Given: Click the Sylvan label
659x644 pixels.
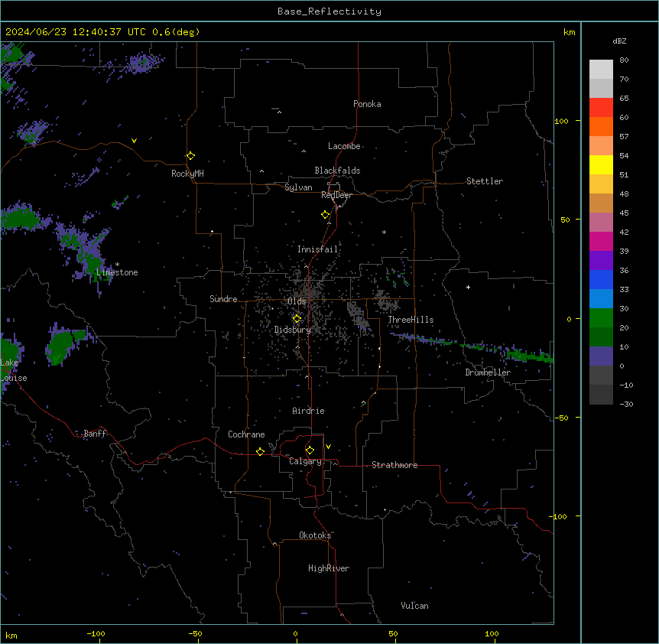Looking at the screenshot, I should 298,187.
